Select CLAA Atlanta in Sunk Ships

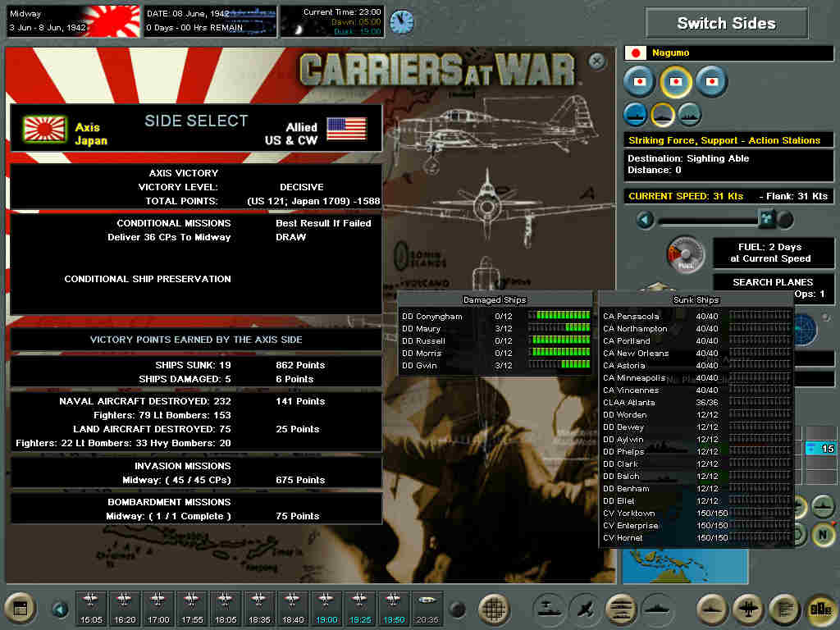click(696, 402)
